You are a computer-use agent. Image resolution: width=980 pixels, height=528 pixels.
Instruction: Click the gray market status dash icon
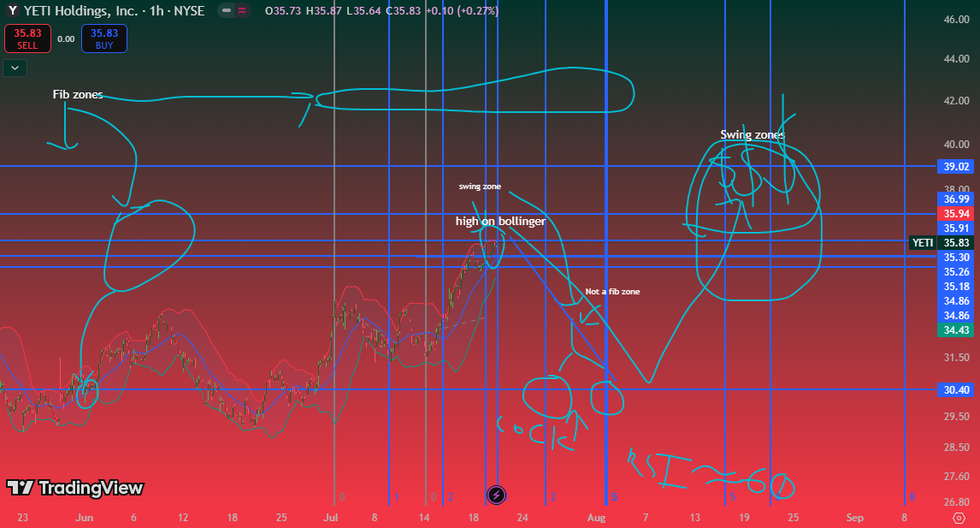click(x=227, y=10)
